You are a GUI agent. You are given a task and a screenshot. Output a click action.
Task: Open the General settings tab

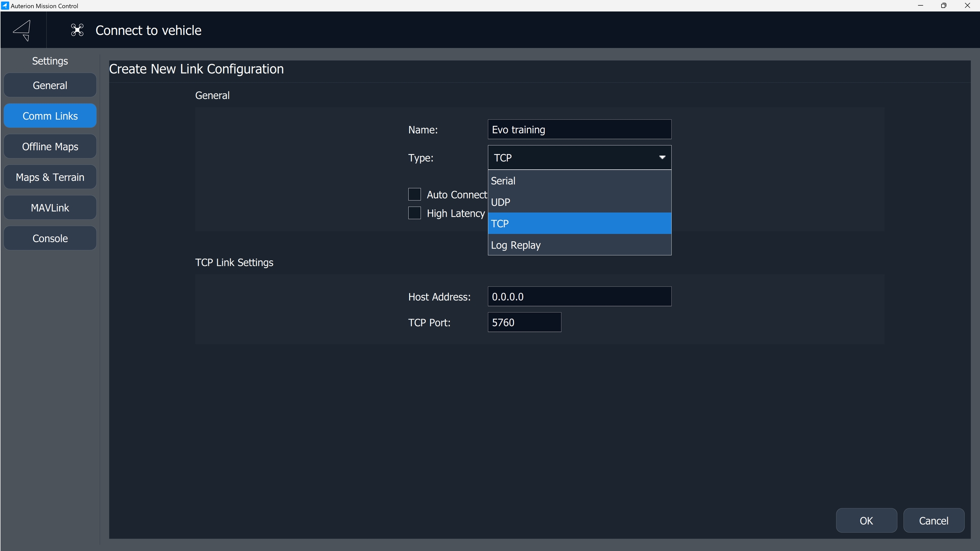coord(50,85)
